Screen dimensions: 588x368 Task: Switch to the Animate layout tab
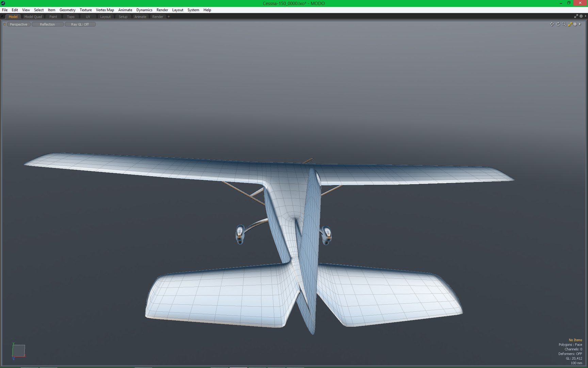[x=140, y=17]
